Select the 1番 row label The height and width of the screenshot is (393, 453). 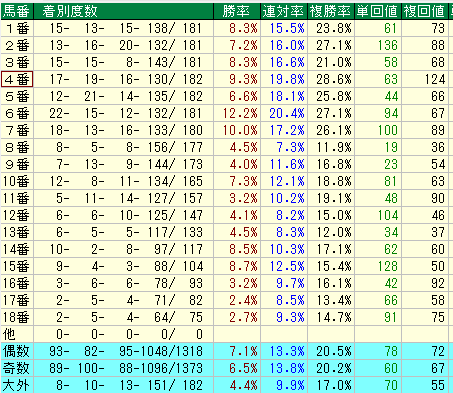(x=17, y=29)
